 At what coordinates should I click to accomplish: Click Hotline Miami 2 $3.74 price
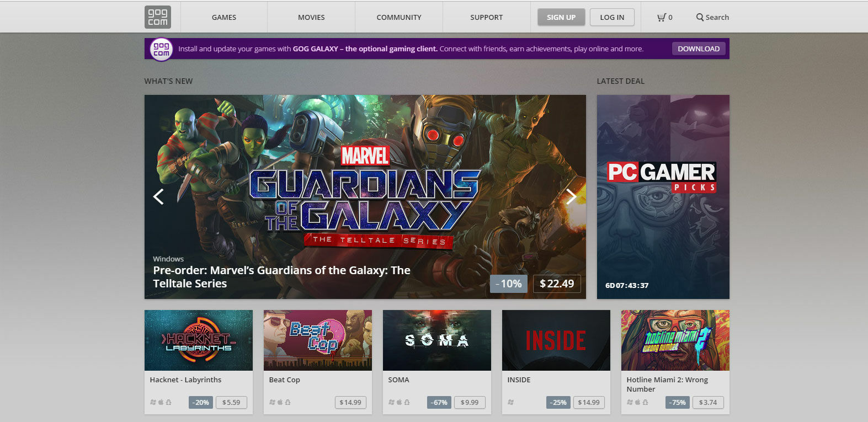tap(708, 402)
